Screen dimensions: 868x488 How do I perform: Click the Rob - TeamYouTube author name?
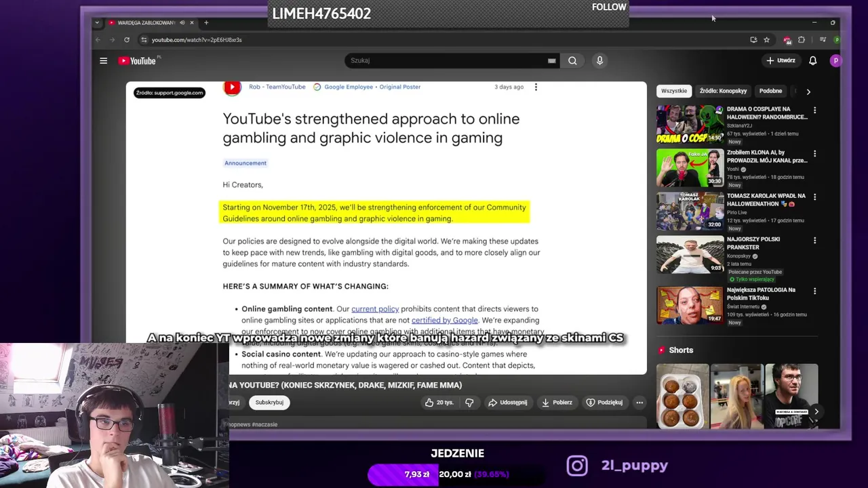[x=277, y=87]
